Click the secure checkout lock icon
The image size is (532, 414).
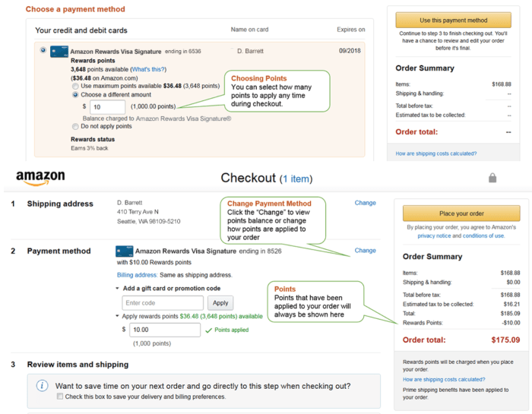[x=492, y=178]
